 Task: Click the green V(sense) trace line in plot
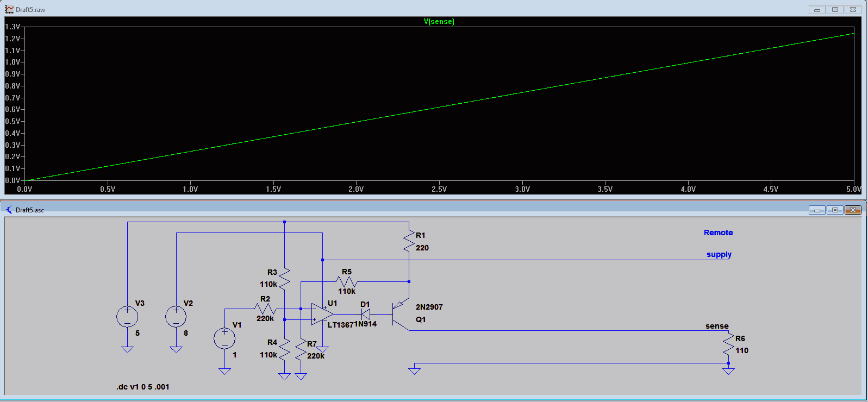point(439,108)
